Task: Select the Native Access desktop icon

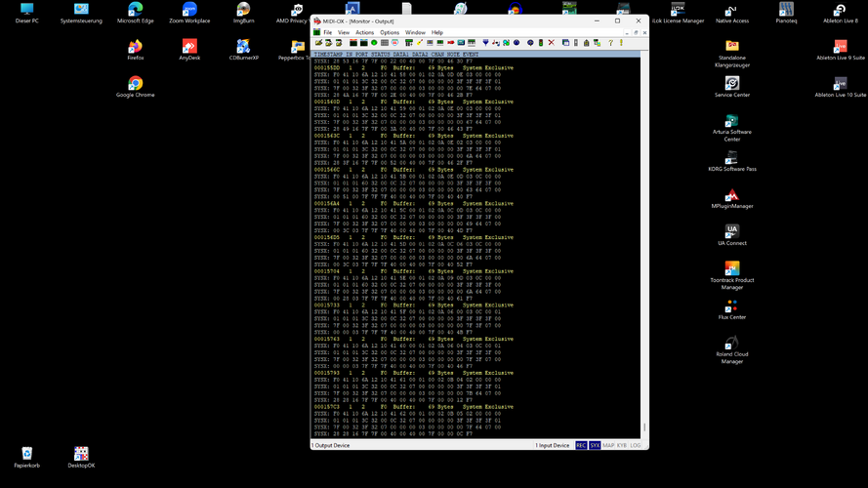Action: (732, 13)
